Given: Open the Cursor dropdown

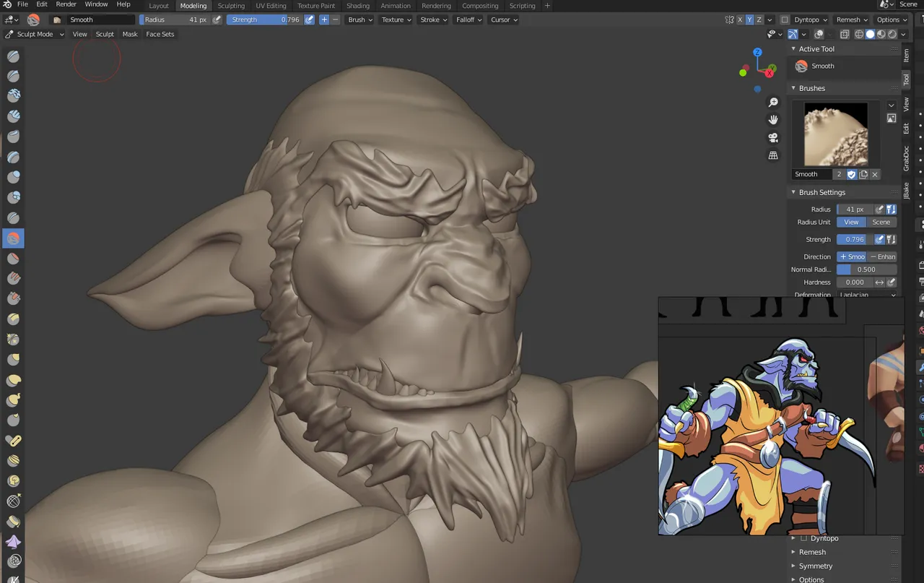Looking at the screenshot, I should point(504,20).
